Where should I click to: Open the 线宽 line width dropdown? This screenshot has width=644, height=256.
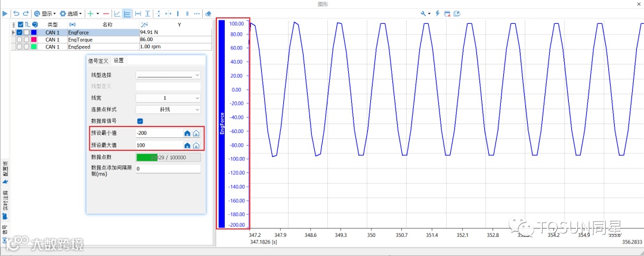pyautogui.click(x=168, y=98)
